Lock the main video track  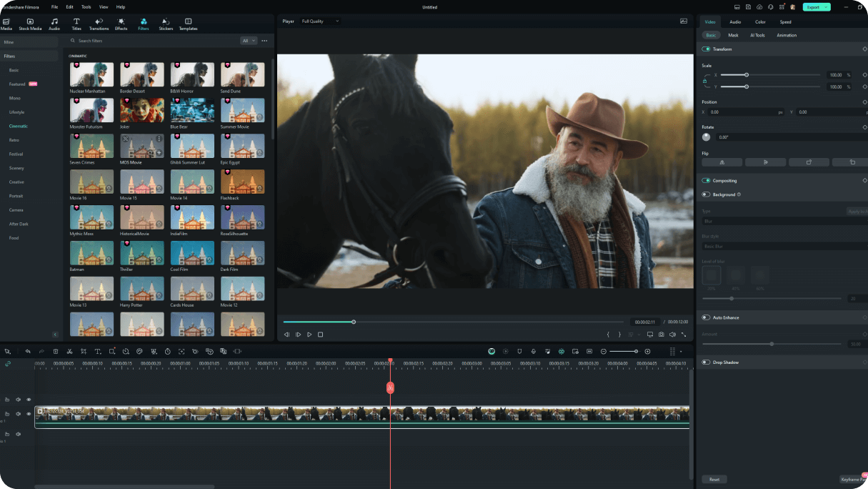7,413
